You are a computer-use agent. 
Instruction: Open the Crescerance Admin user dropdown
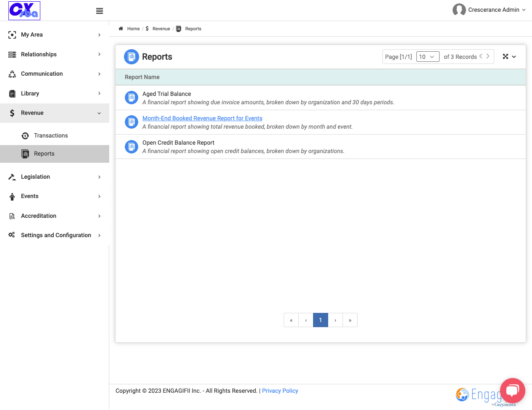coord(497,10)
